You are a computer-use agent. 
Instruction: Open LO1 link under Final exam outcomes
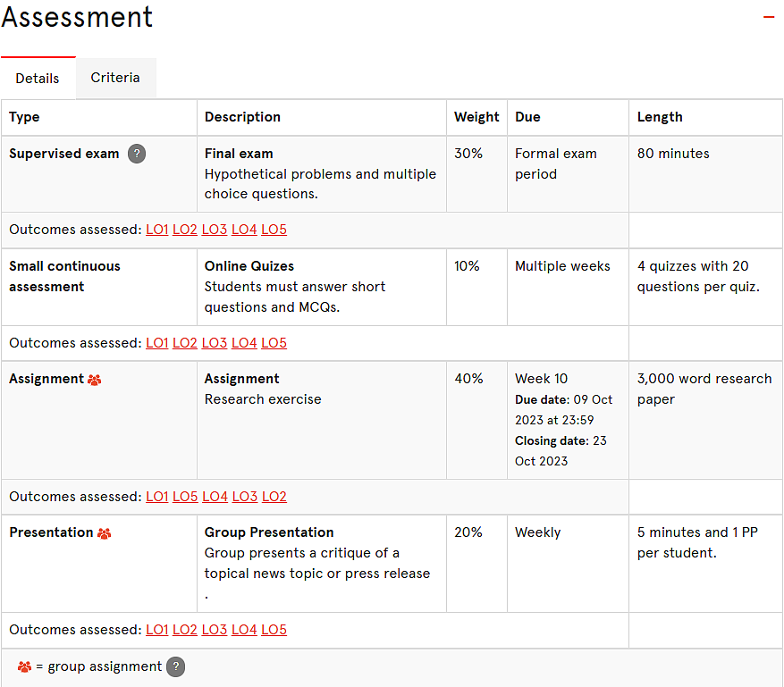[x=157, y=230]
